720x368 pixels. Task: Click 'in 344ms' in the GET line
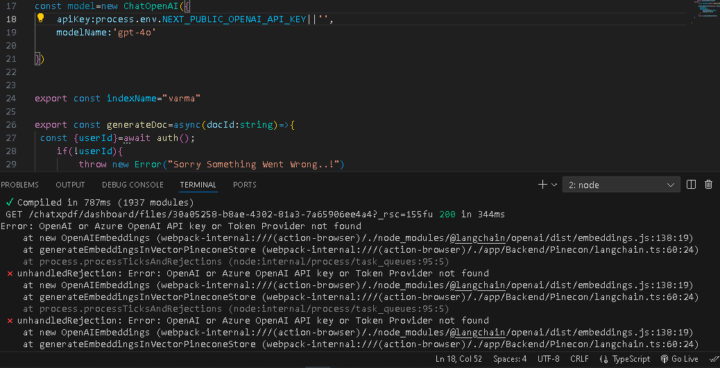click(x=484, y=215)
